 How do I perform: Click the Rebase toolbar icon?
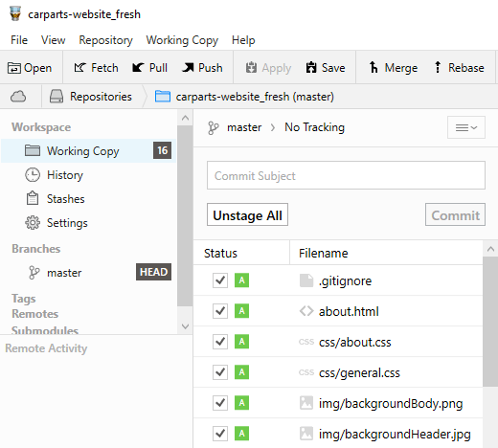[438, 67]
